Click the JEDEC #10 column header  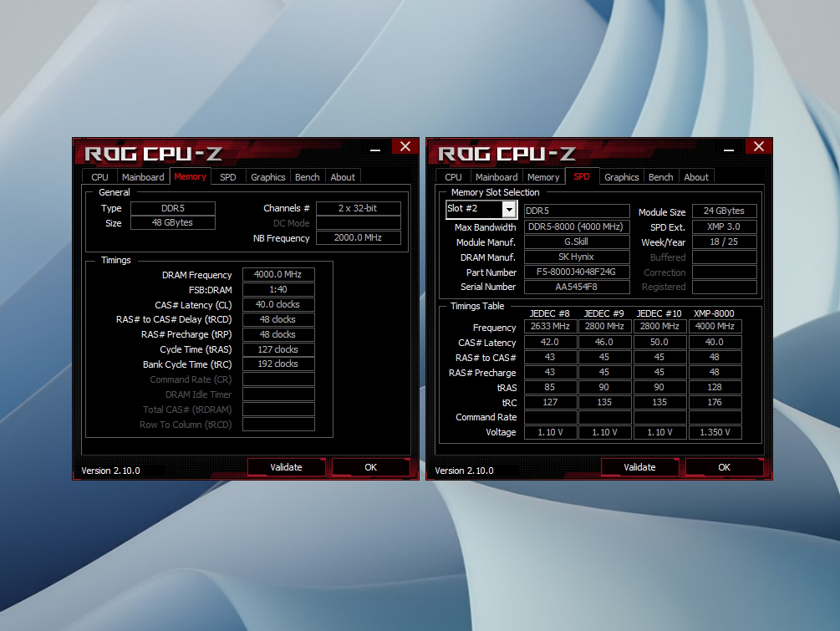659,313
